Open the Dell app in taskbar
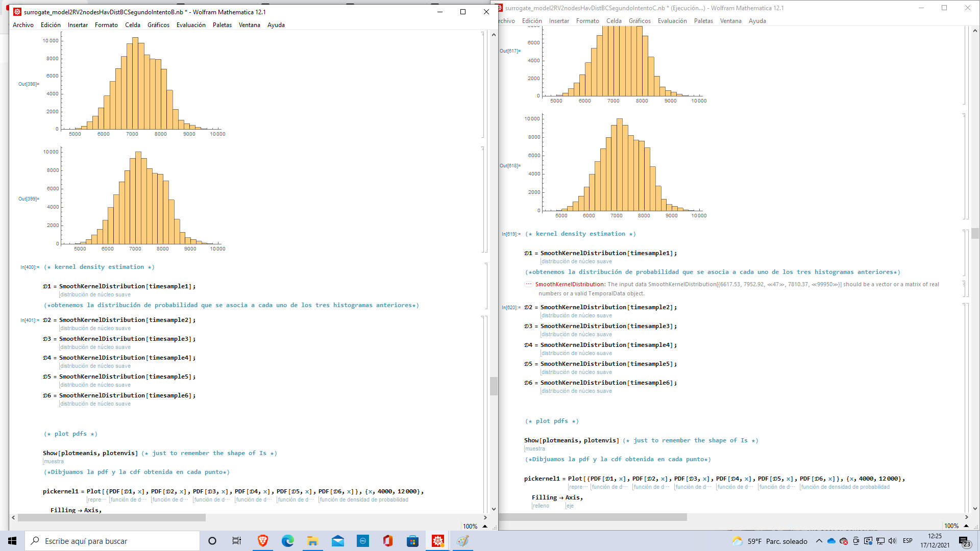The width and height of the screenshot is (980, 551). point(363,541)
